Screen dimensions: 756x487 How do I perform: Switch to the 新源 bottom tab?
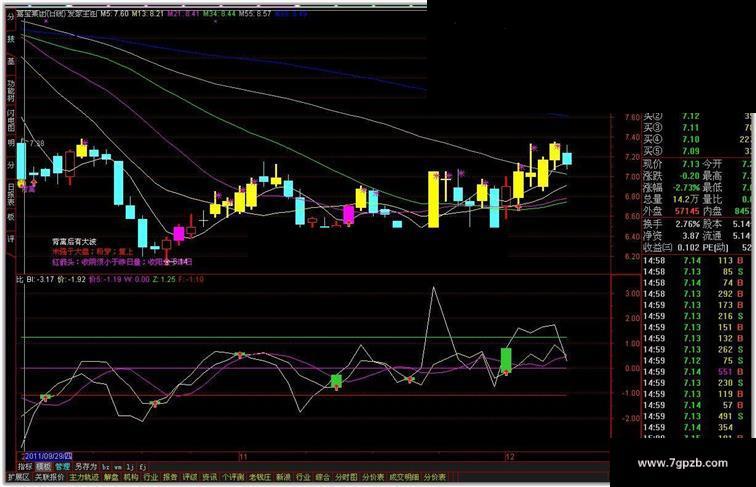point(283,477)
